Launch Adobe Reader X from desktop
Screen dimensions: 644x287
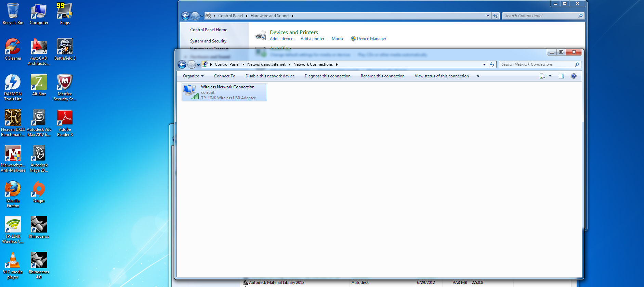click(65, 123)
